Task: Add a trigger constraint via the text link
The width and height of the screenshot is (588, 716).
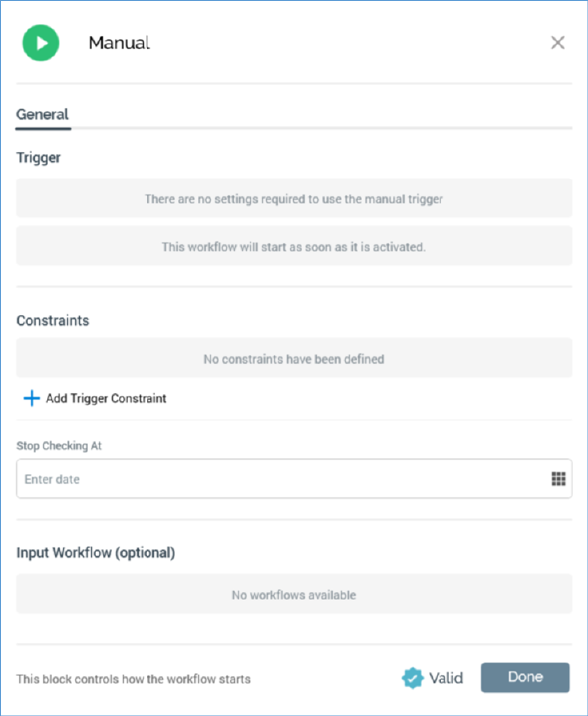Action: pos(107,398)
